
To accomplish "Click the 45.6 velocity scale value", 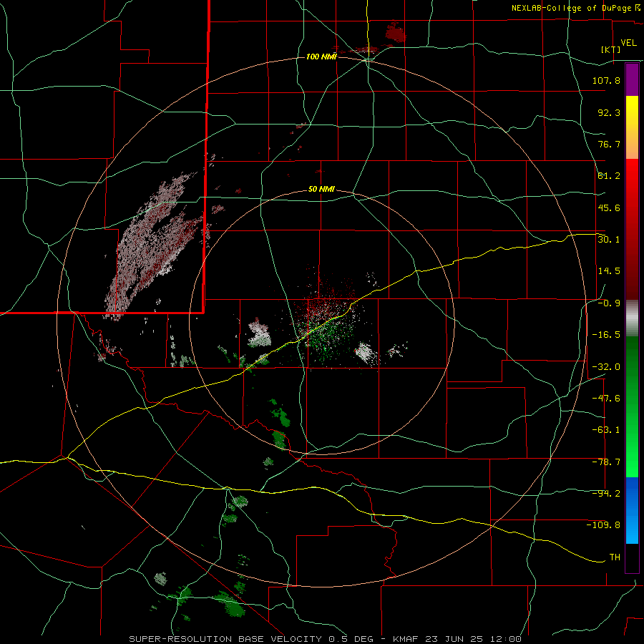I will [609, 208].
